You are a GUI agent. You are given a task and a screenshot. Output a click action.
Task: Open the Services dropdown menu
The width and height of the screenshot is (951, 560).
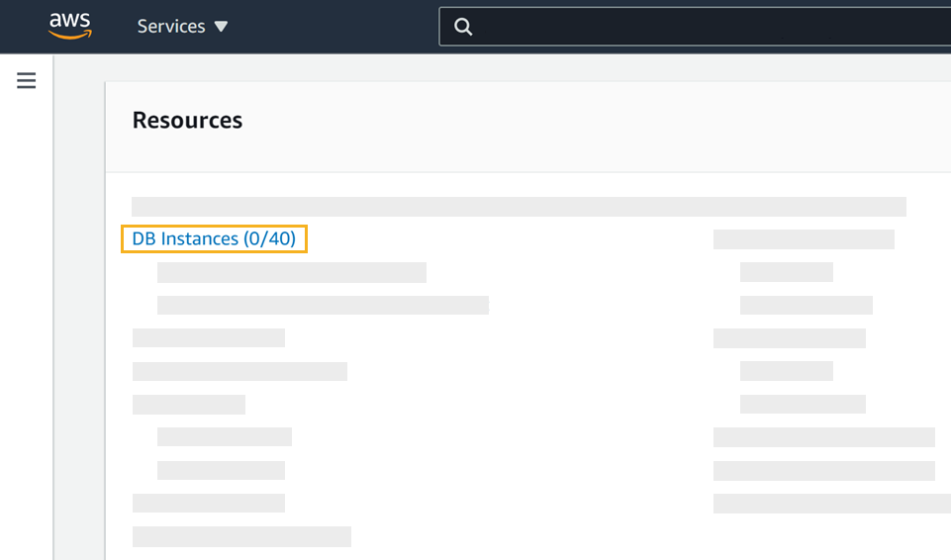[182, 26]
